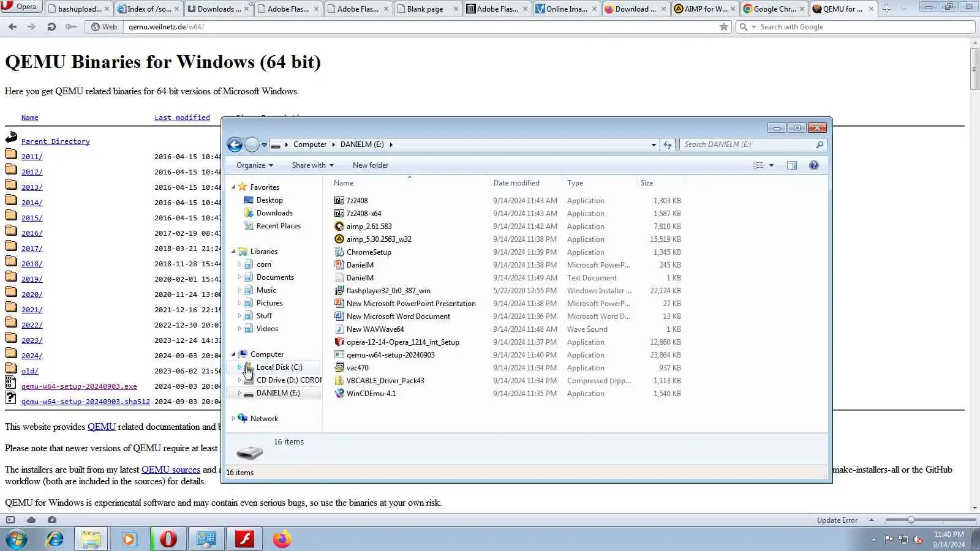Viewport: 980px width, 551px height.
Task: Open the Organize dropdown menu
Action: click(255, 165)
